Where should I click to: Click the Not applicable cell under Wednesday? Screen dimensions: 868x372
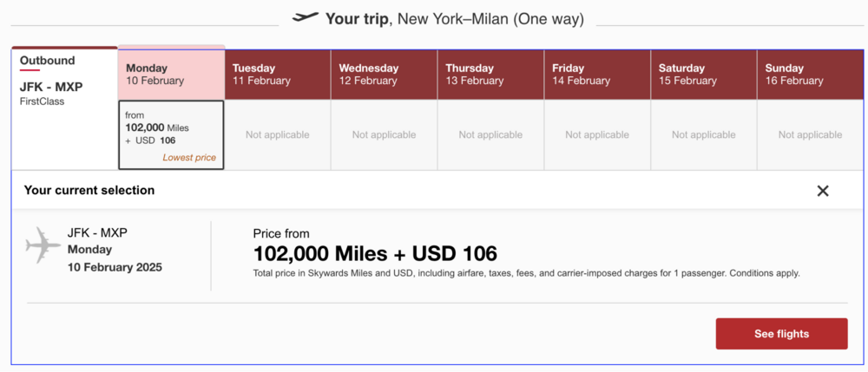384,135
